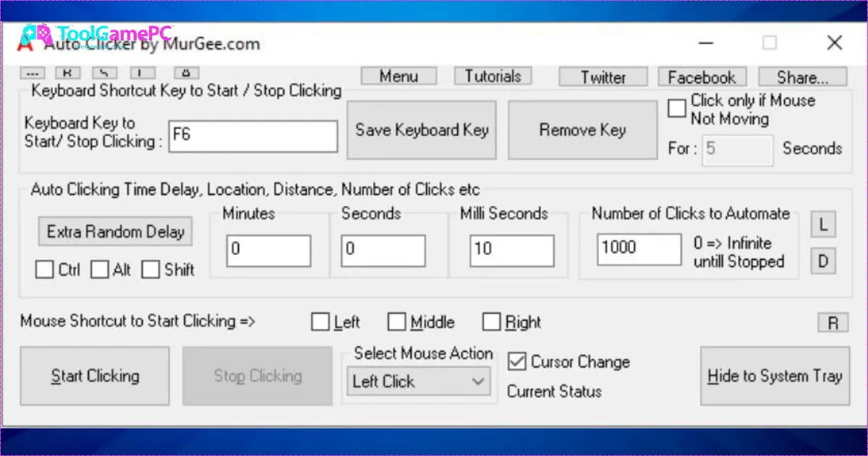Click the small A button in top row
This screenshot has height=456, width=868.
coord(186,72)
